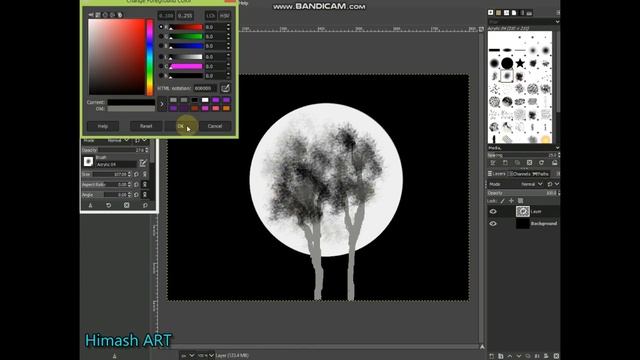640x360 pixels.
Task: Click Help in the color dialog
Action: pos(103,126)
